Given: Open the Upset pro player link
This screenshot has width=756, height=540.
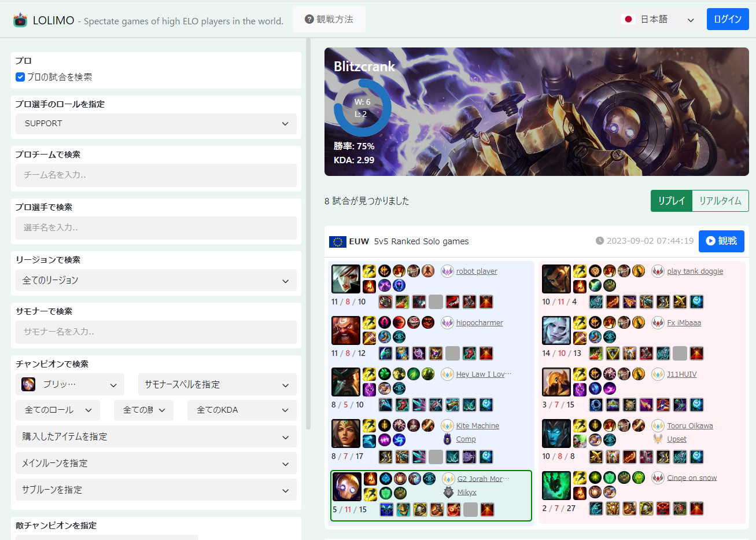Looking at the screenshot, I should coord(677,439).
